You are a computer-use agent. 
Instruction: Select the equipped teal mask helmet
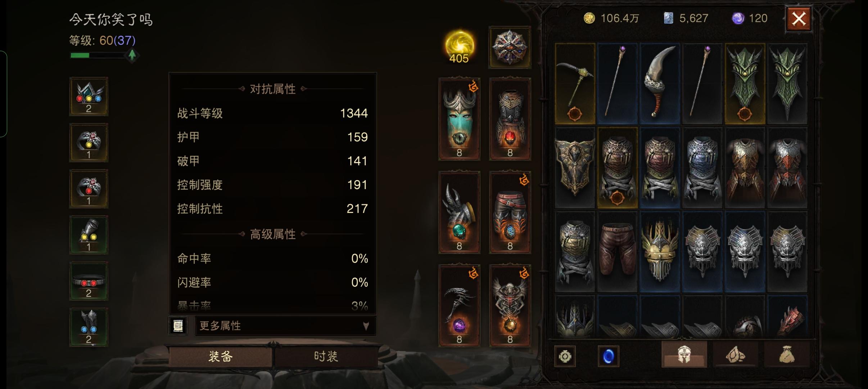tap(459, 119)
